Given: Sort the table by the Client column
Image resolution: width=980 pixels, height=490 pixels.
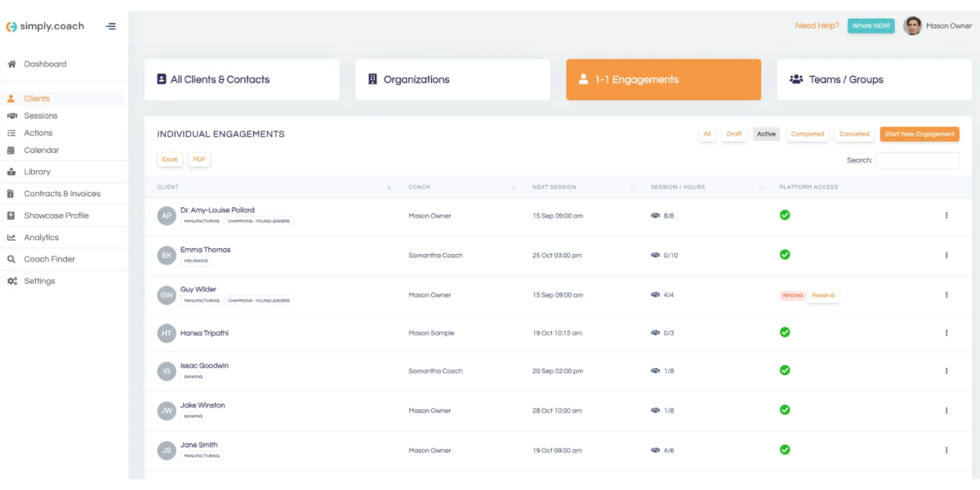Looking at the screenshot, I should (x=167, y=187).
